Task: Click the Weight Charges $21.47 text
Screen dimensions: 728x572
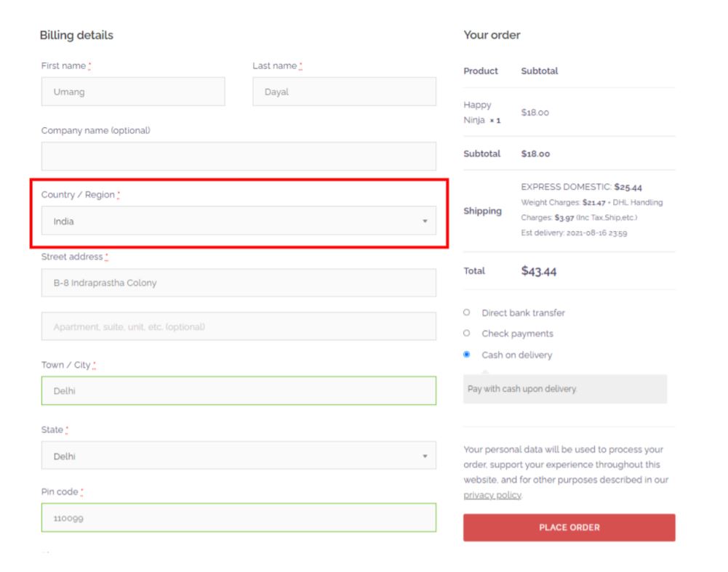Action: [563, 202]
